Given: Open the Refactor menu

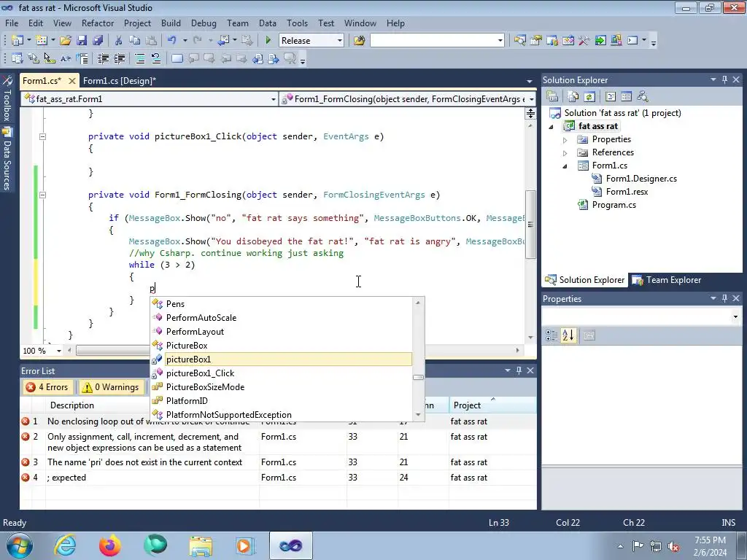Looking at the screenshot, I should (98, 23).
